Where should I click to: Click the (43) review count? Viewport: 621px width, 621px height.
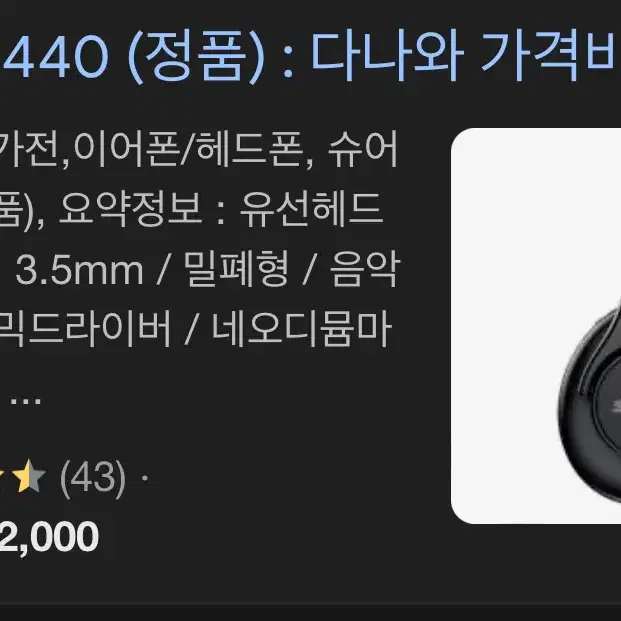93,478
